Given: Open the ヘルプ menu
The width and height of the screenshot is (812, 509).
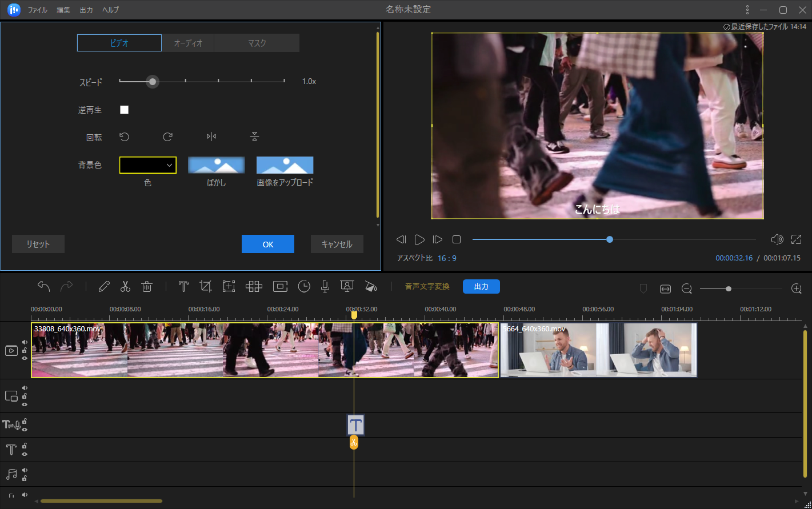Looking at the screenshot, I should [x=110, y=10].
